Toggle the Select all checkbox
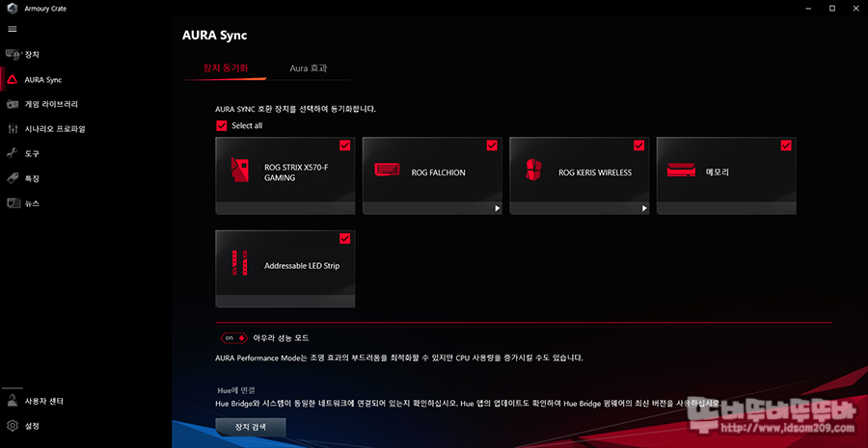The height and width of the screenshot is (448, 868). coord(222,125)
